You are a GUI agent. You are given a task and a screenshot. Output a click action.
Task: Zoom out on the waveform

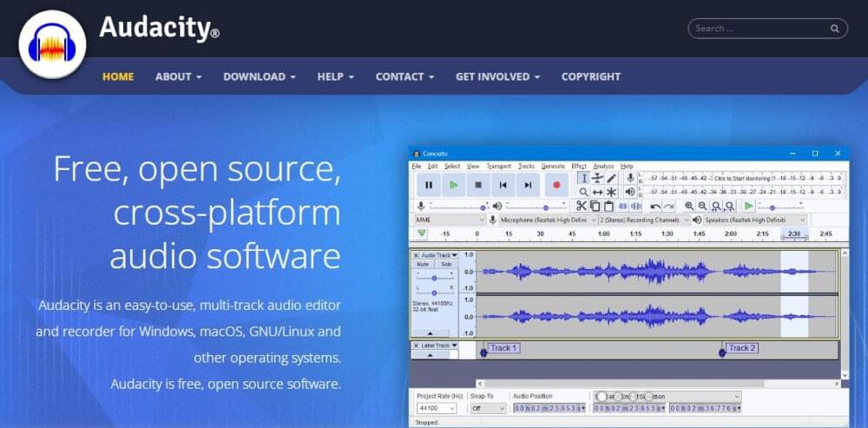pos(702,206)
